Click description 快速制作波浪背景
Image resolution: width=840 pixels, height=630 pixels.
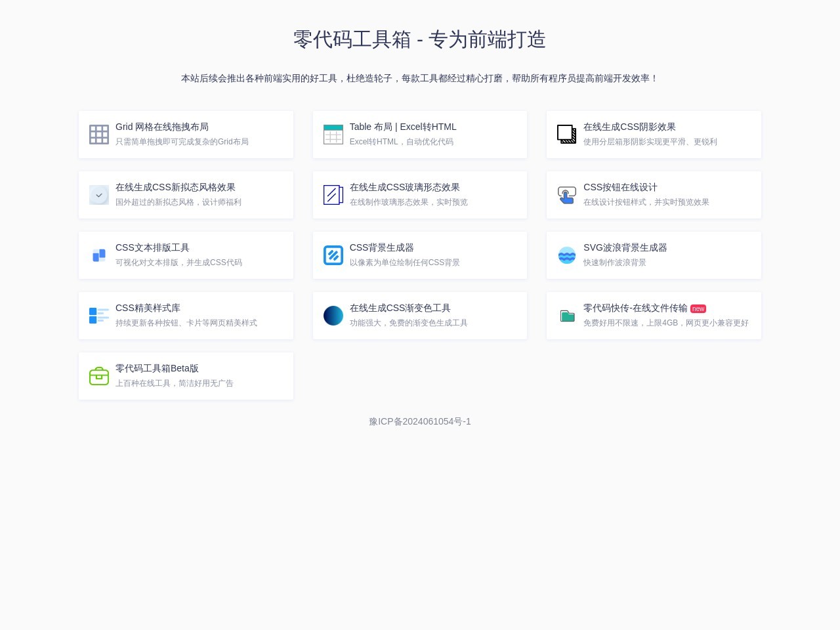[615, 262]
